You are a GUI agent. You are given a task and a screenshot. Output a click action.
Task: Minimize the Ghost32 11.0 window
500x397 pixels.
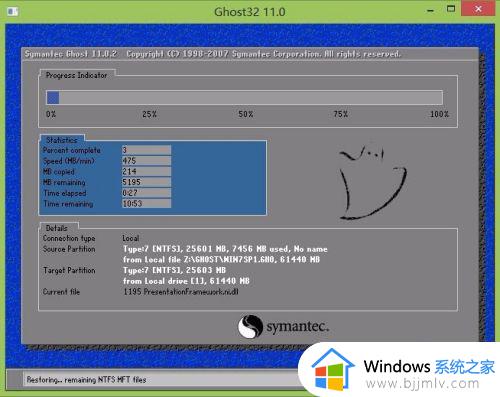(x=431, y=10)
